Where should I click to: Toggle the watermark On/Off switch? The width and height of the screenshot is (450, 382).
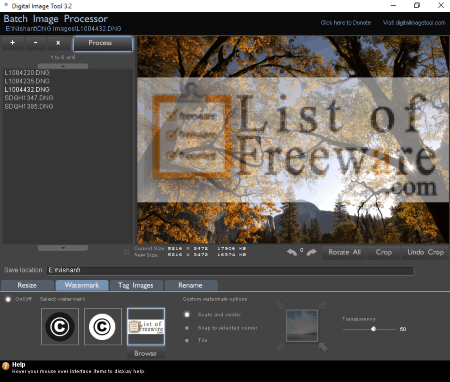tap(8, 299)
